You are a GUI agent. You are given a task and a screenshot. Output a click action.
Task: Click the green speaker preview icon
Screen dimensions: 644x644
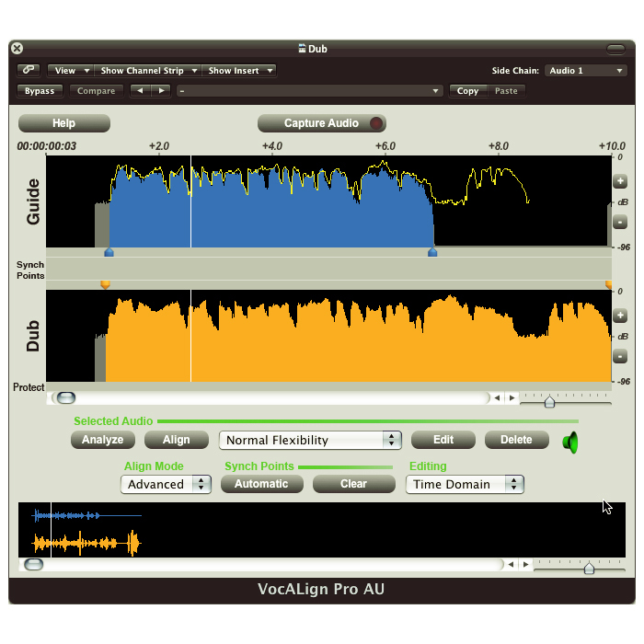point(570,443)
